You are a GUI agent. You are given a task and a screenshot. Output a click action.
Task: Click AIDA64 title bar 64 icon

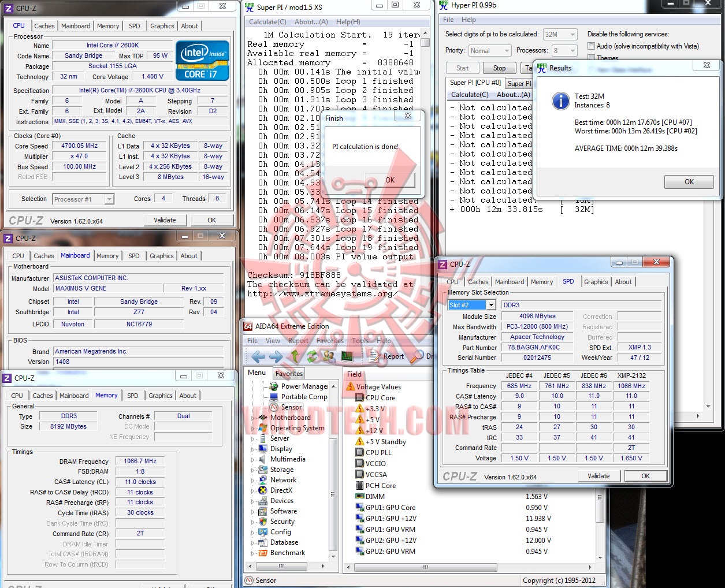coord(248,326)
